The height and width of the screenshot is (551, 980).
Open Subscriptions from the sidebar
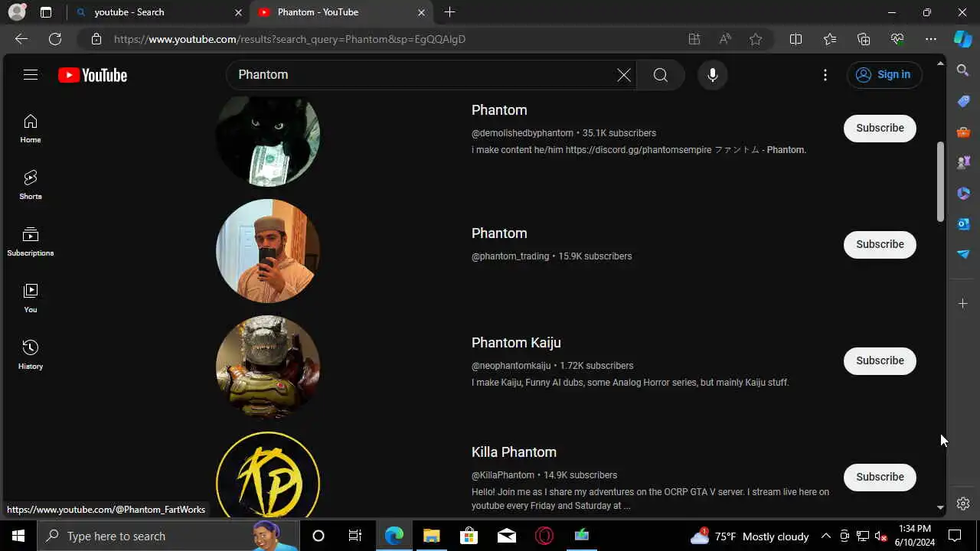(x=31, y=242)
